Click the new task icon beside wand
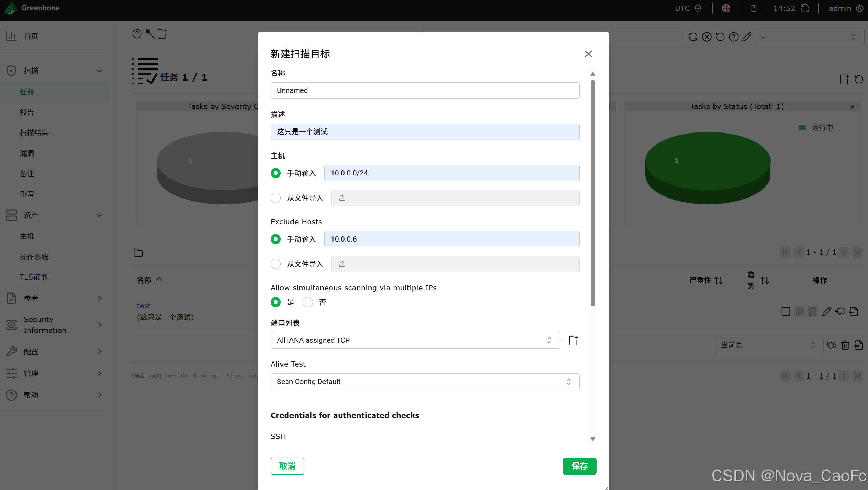 (x=162, y=34)
